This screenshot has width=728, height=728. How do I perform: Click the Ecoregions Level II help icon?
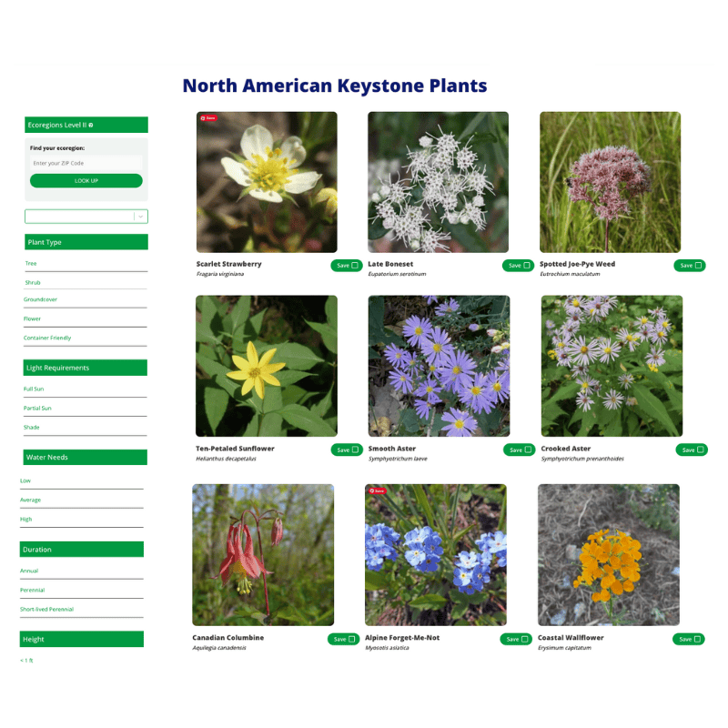tap(91, 125)
